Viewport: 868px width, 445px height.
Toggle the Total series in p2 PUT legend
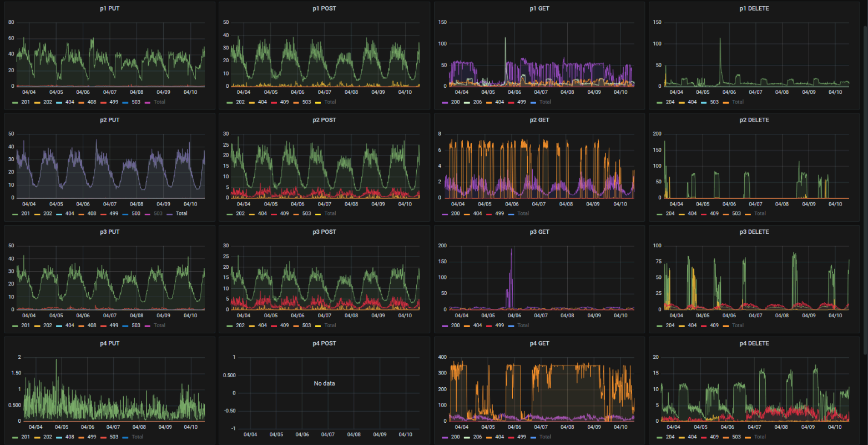[181, 213]
